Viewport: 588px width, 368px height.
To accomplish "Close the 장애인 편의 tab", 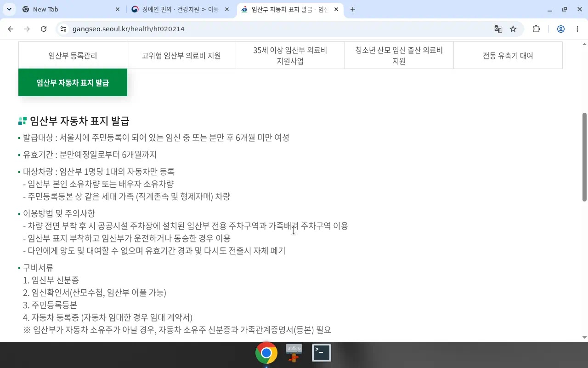I will [226, 9].
